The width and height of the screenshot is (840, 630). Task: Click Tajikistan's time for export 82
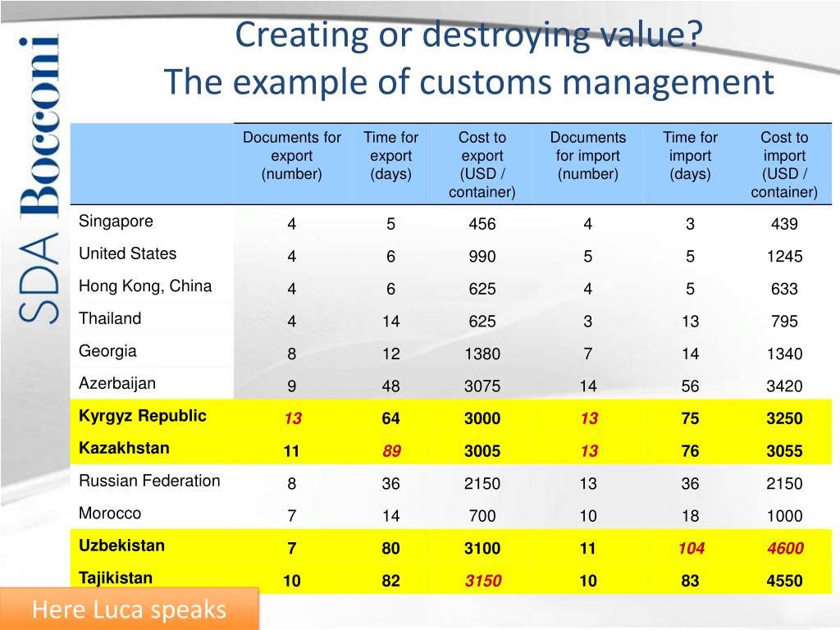[390, 581]
